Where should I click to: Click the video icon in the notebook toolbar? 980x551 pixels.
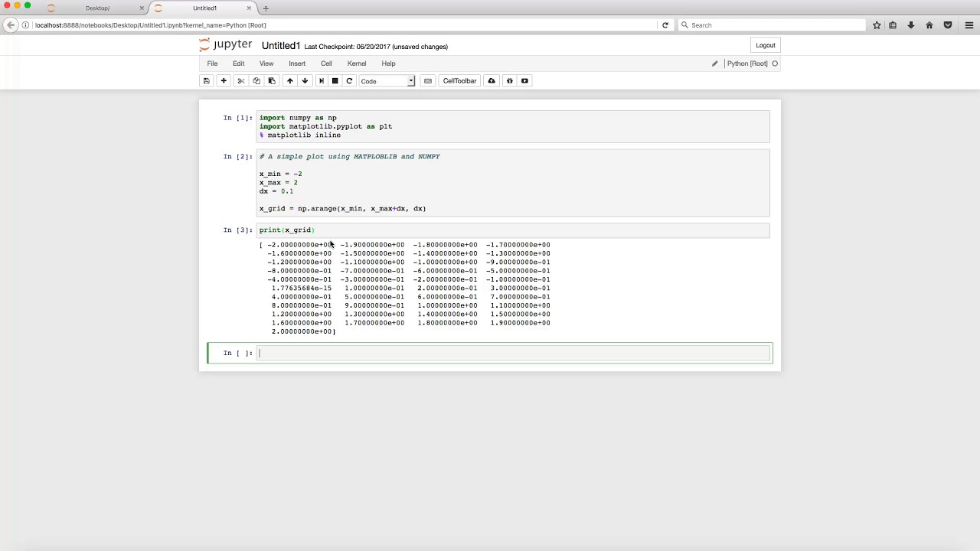click(524, 81)
